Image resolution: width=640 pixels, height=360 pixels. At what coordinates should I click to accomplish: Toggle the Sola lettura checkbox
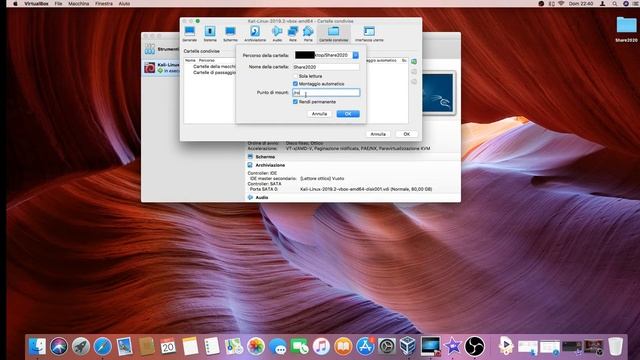pos(295,76)
